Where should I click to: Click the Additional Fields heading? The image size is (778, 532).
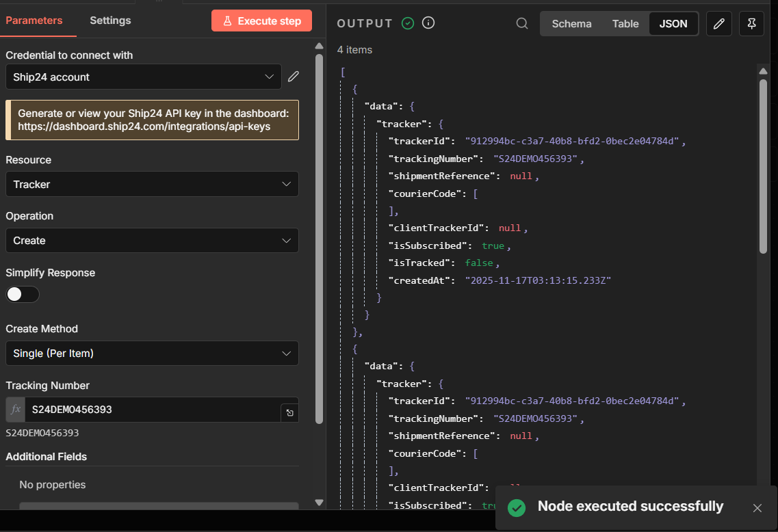point(46,457)
